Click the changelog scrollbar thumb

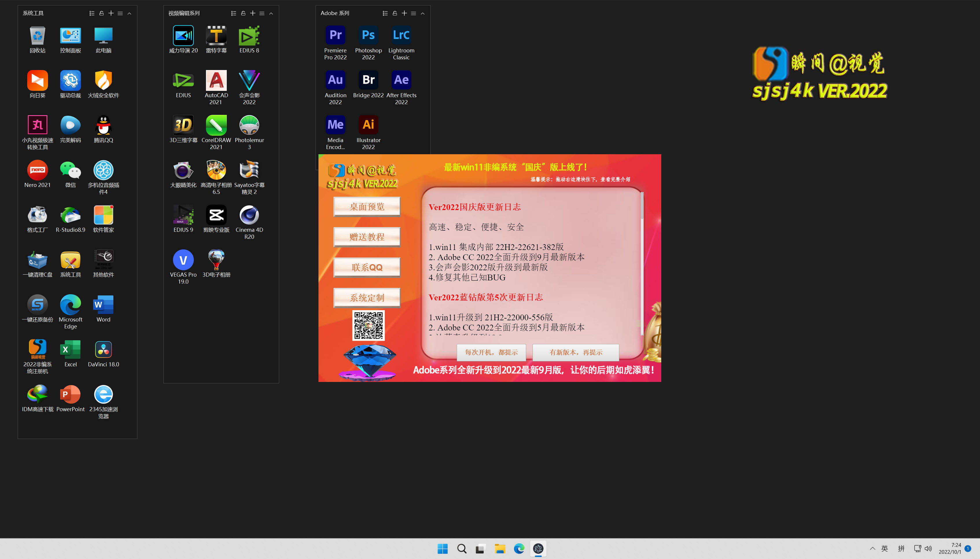pos(642,206)
